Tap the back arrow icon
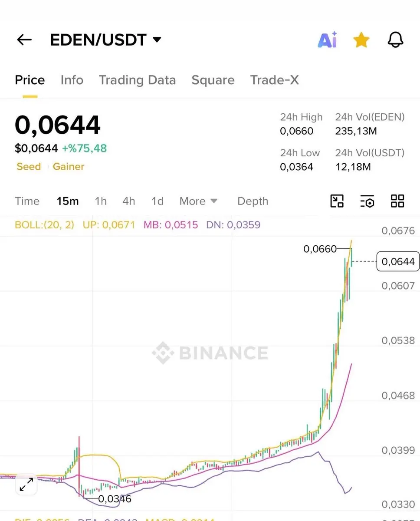 (24, 40)
